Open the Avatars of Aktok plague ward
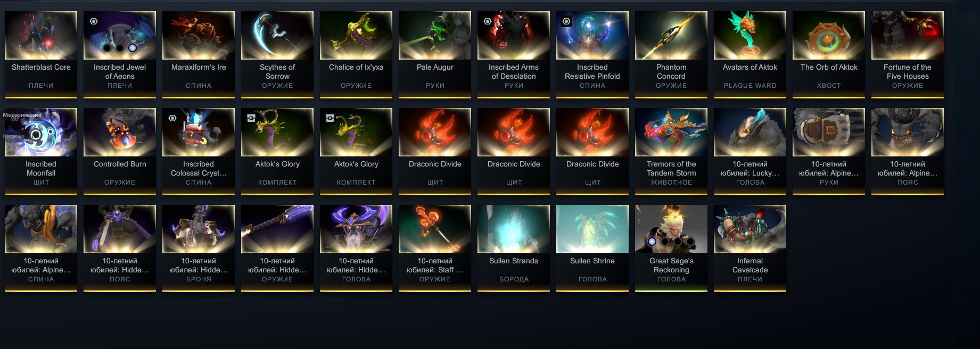 [x=750, y=54]
